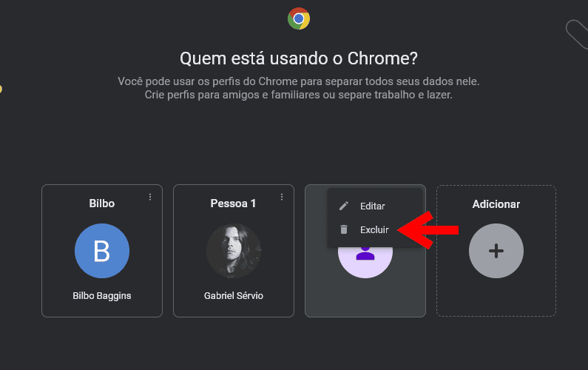Click the Adicionar card title
The image size is (588, 370).
[496, 203]
